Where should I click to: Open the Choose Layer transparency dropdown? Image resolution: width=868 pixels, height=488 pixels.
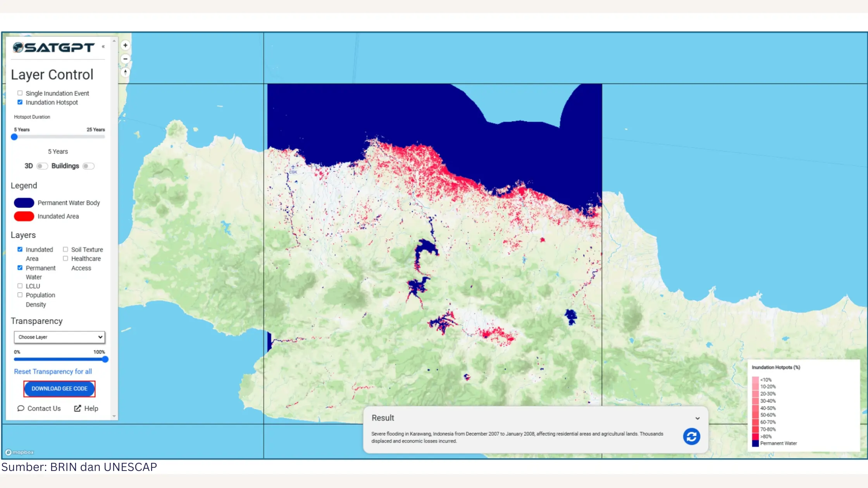click(x=59, y=337)
